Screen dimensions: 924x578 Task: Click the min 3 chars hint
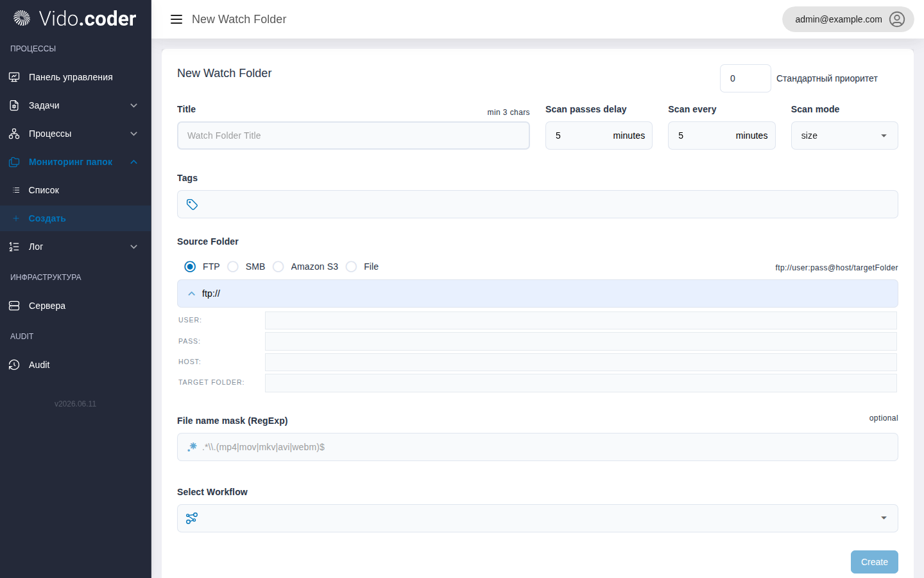coord(508,112)
